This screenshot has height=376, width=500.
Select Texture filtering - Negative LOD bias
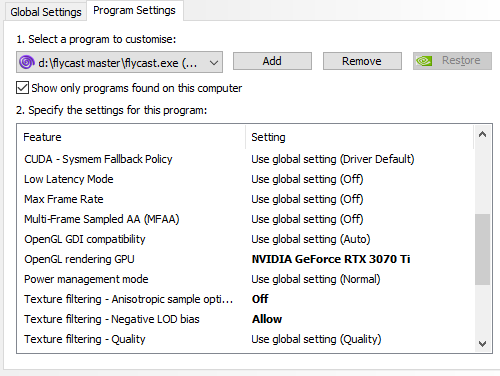(x=112, y=319)
